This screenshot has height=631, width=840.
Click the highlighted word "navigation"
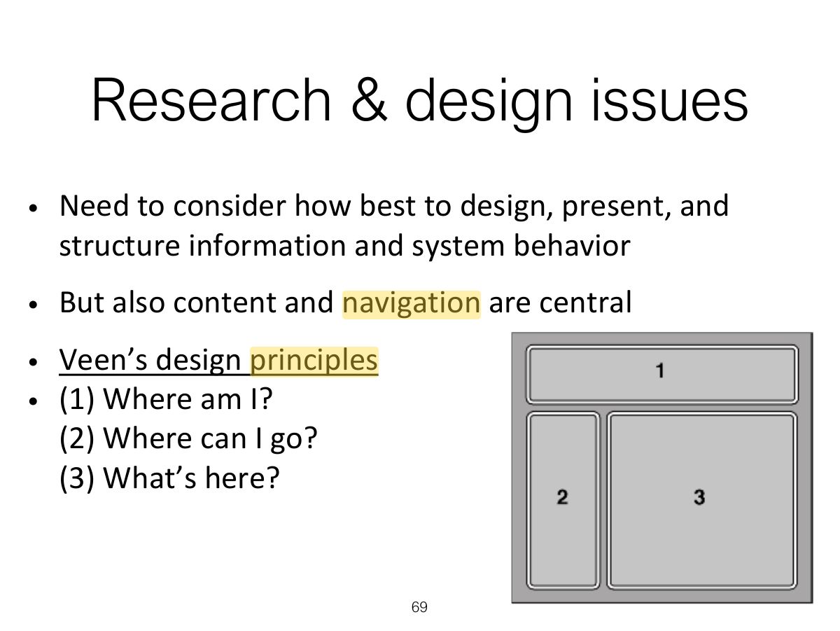pyautogui.click(x=412, y=303)
